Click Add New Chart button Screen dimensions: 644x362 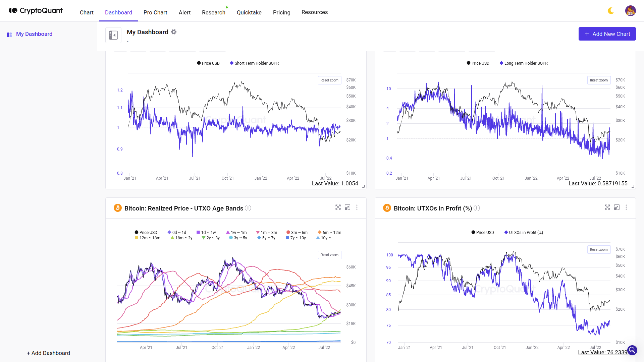coord(607,34)
